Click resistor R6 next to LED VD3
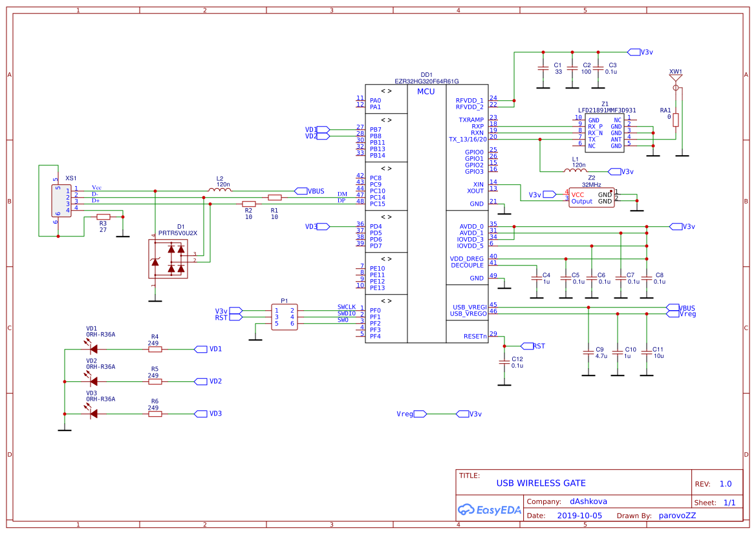The width and height of the screenshot is (756, 535). tap(155, 414)
